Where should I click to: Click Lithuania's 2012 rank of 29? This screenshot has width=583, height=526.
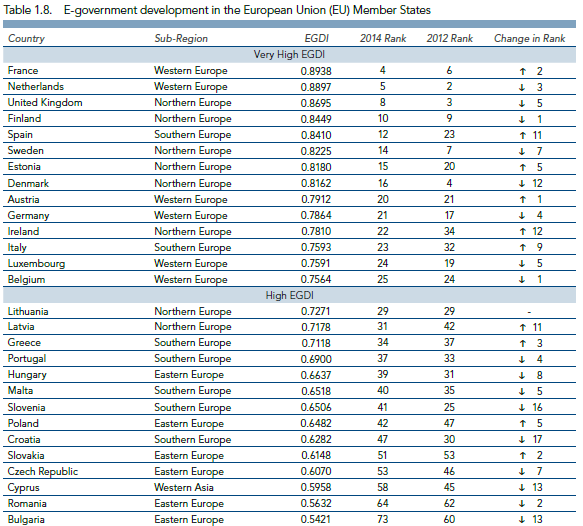449,311
